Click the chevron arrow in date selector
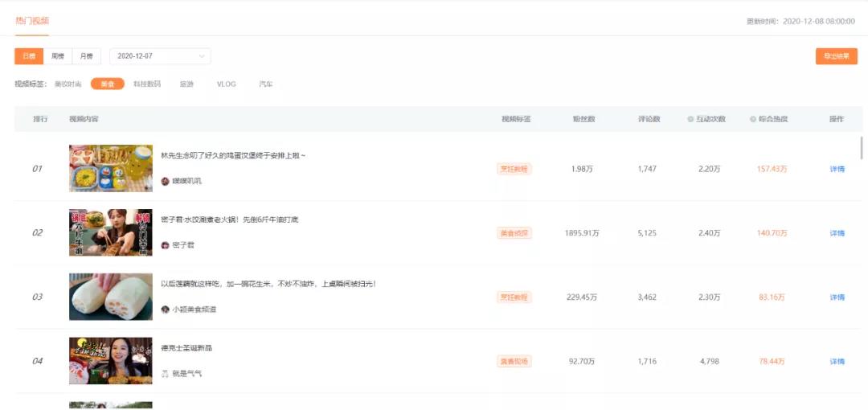Image resolution: width=868 pixels, height=410 pixels. pyautogui.click(x=202, y=56)
